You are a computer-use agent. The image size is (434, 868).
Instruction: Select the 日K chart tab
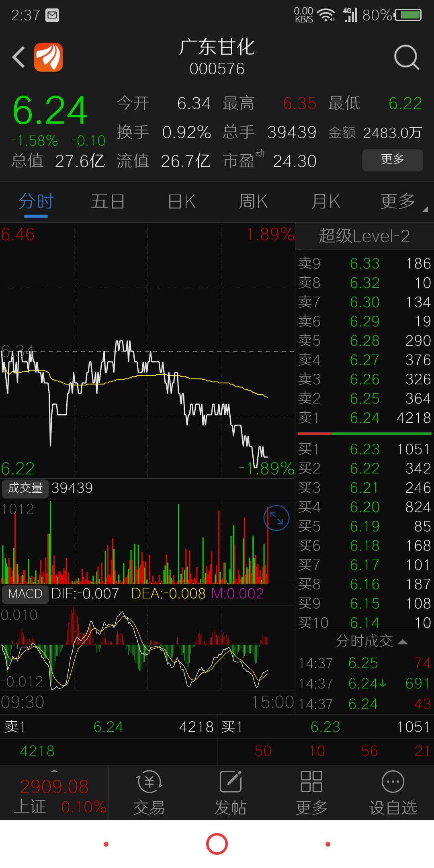point(182,202)
